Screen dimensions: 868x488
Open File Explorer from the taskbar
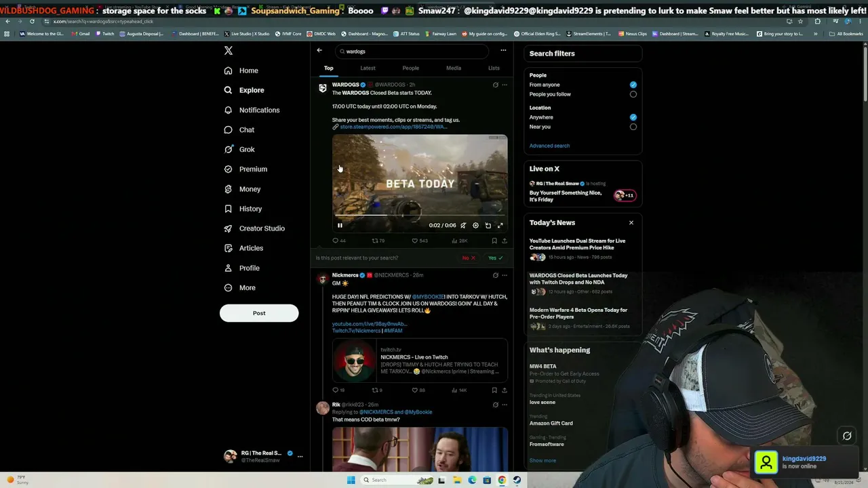tap(457, 481)
